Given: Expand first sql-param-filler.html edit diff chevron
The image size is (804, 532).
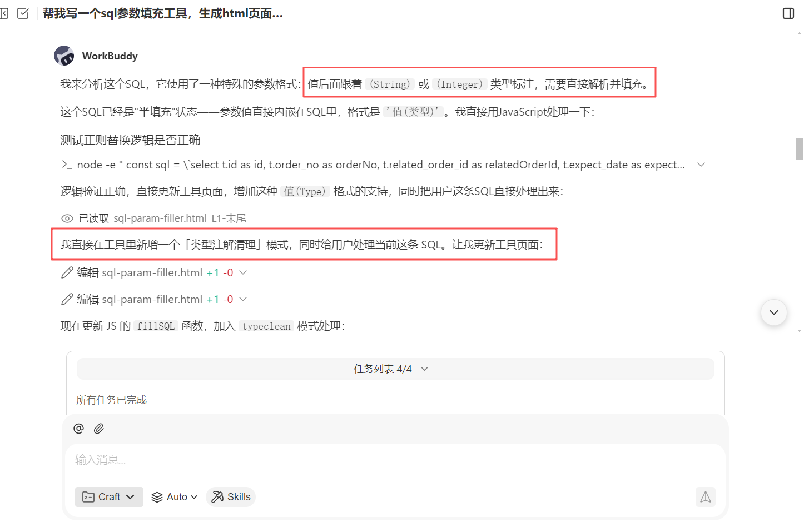Looking at the screenshot, I should coord(243,272).
